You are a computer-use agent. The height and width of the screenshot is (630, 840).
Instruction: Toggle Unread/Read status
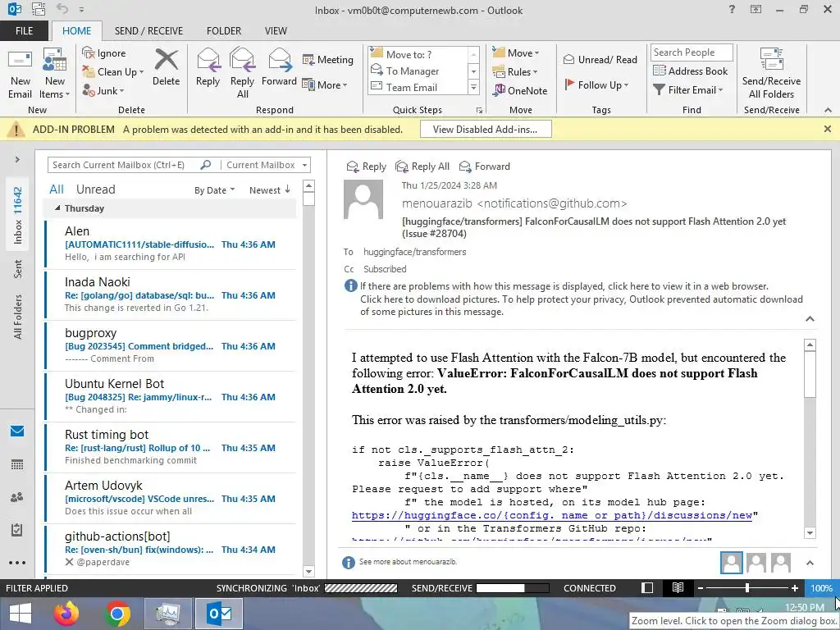coord(600,59)
